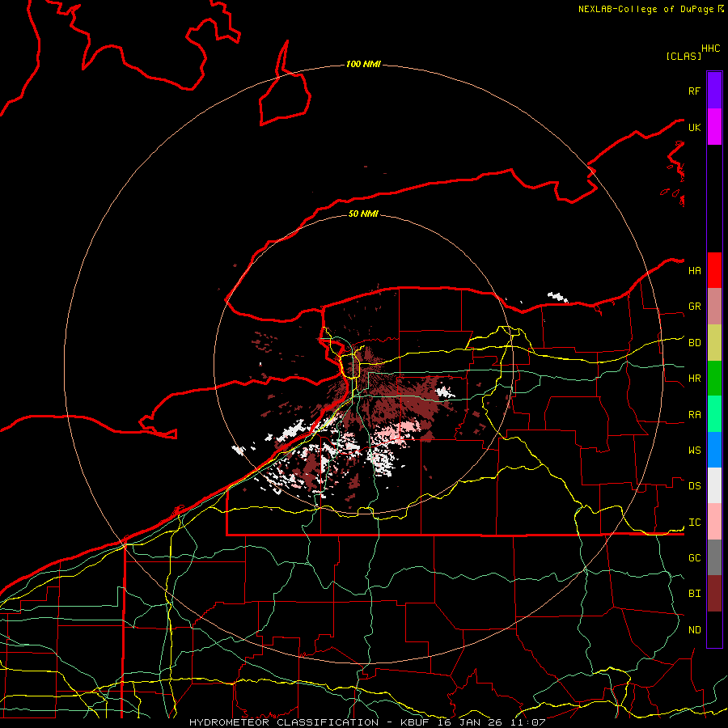728x728 pixels.
Task: Click the RF legend label
Action: 694,91
